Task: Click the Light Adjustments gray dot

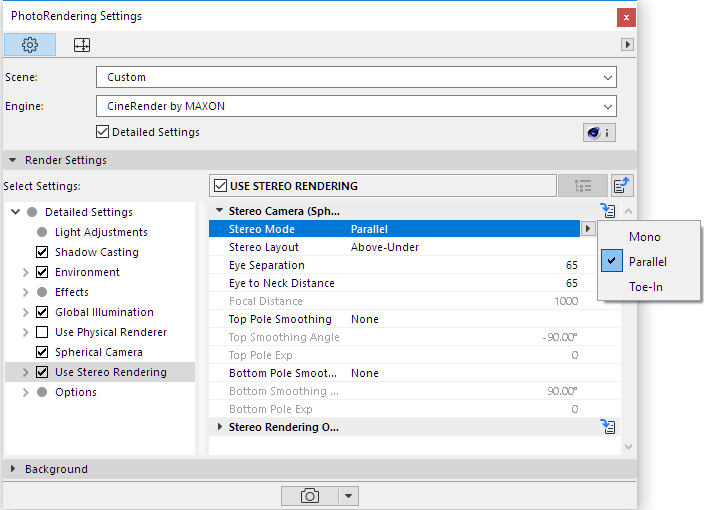Action: pos(42,232)
